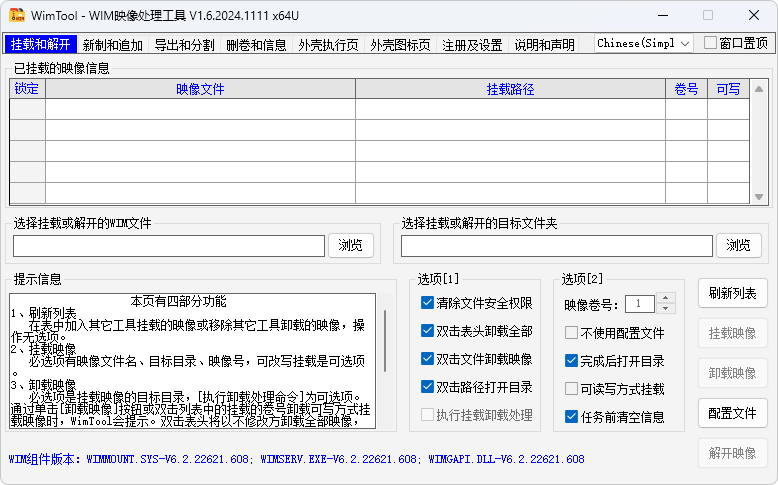Toggle 双击路径打开目录 checkbox
The height and width of the screenshot is (485, 778).
coord(477,387)
